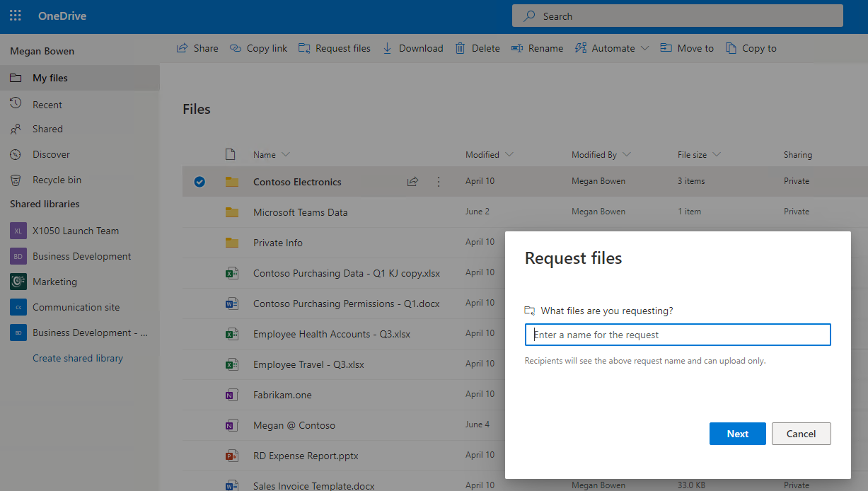The image size is (868, 491).
Task: Click the Microsoft Teams Data folder icon
Action: [x=232, y=212]
